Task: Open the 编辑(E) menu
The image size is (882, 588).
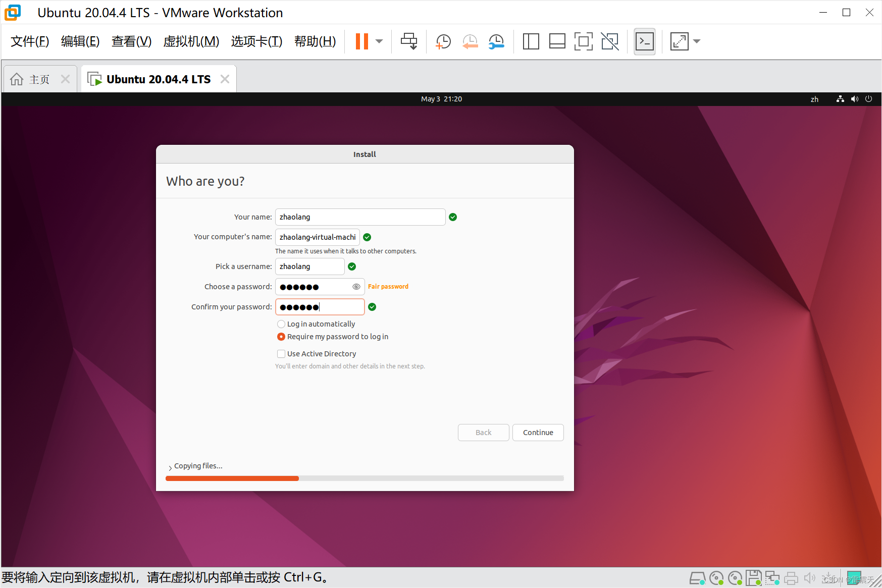Action: pyautogui.click(x=80, y=41)
